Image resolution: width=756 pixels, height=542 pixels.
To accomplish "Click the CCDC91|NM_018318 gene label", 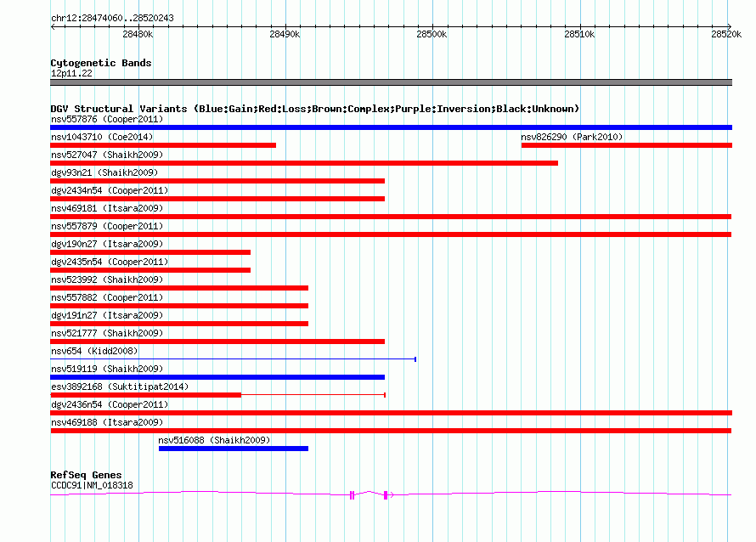I will [92, 485].
